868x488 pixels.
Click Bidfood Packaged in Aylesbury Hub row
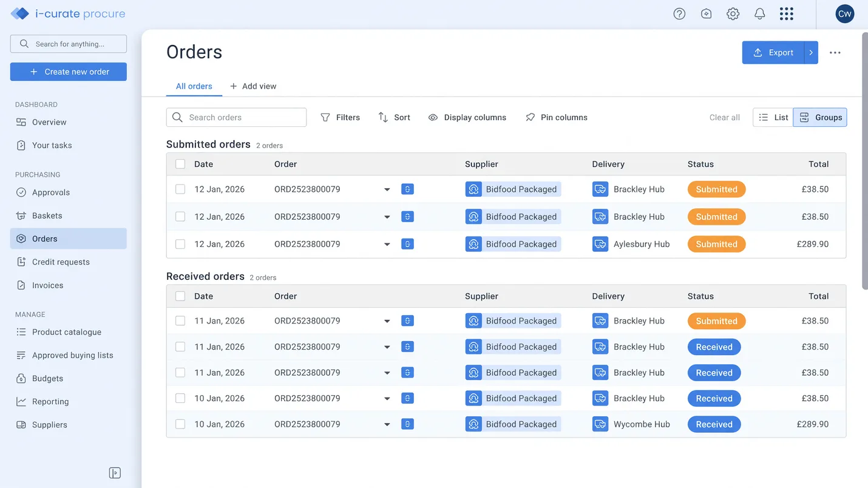(514, 244)
